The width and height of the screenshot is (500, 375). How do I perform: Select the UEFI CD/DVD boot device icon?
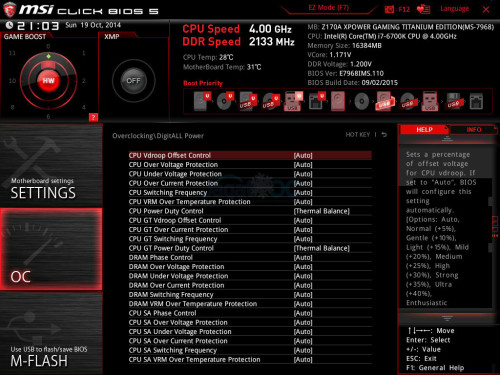(x=225, y=101)
